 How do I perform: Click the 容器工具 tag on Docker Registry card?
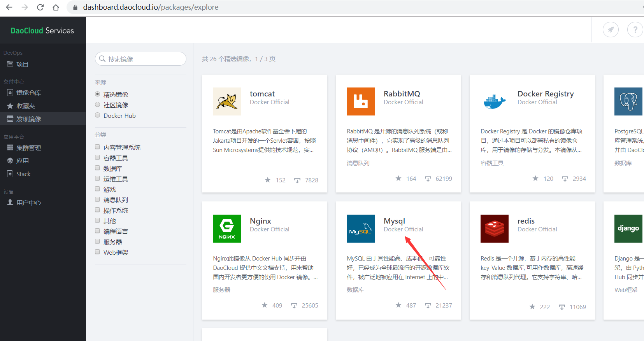click(492, 163)
